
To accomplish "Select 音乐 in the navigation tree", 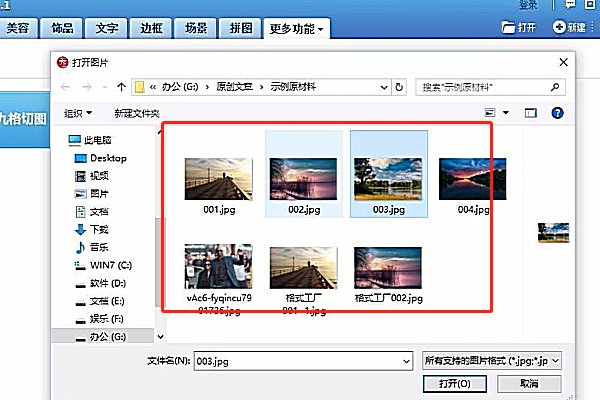I will [91, 247].
